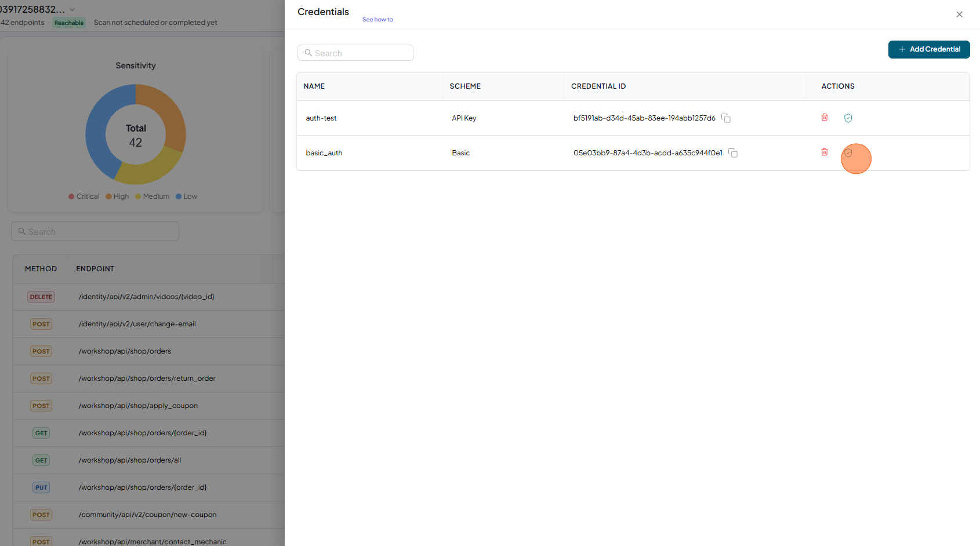Click the basic_auth shield check icon
The image size is (980, 546).
(x=848, y=153)
